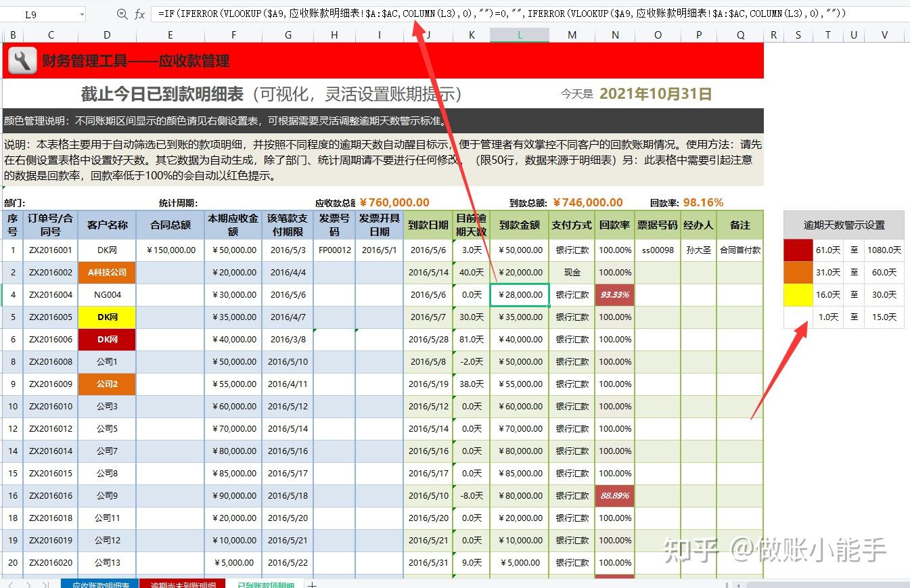The width and height of the screenshot is (910, 588).
Task: Select bill number ss00098 cell
Action: pos(658,250)
